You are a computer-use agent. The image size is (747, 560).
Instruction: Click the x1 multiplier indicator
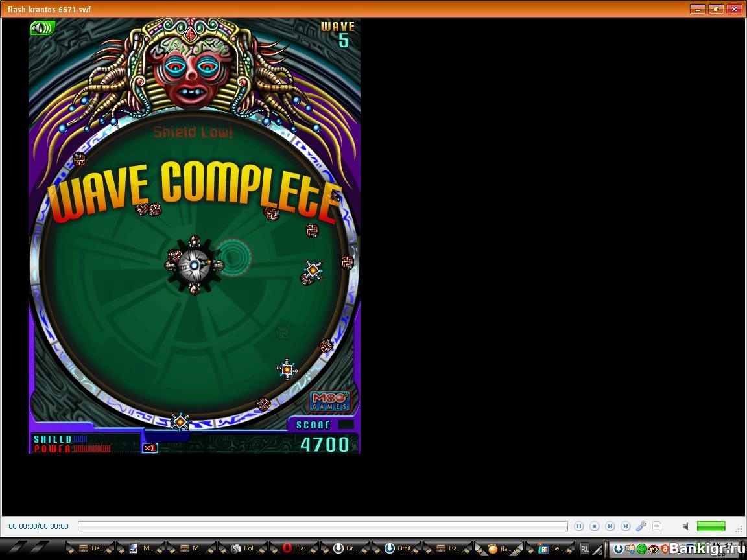click(x=150, y=448)
